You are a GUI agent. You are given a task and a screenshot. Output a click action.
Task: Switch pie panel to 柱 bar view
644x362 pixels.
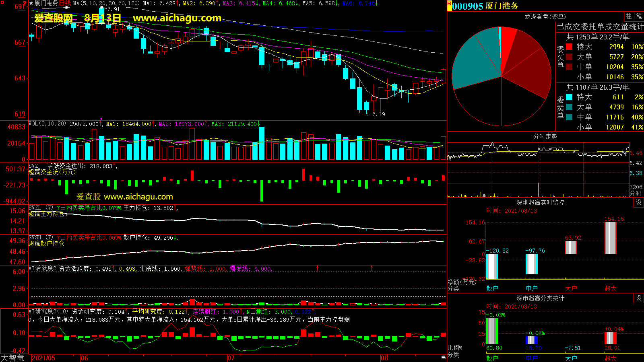[x=629, y=16]
